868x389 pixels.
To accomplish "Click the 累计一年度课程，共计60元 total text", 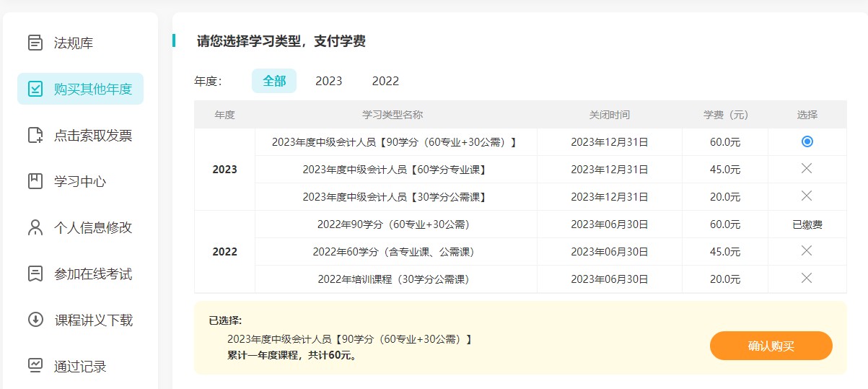I will pos(292,355).
